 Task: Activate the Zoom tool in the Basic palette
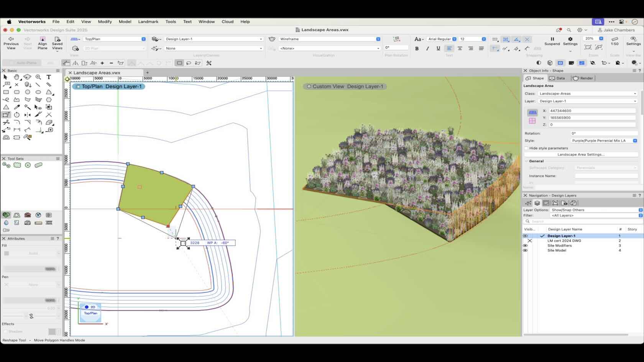(x=38, y=77)
